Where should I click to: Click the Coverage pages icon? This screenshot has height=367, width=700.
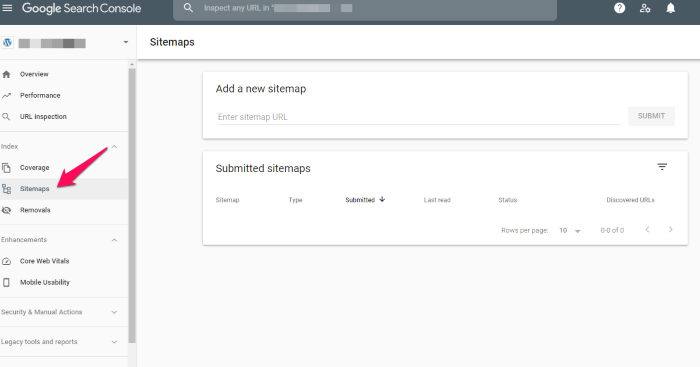coord(6,168)
